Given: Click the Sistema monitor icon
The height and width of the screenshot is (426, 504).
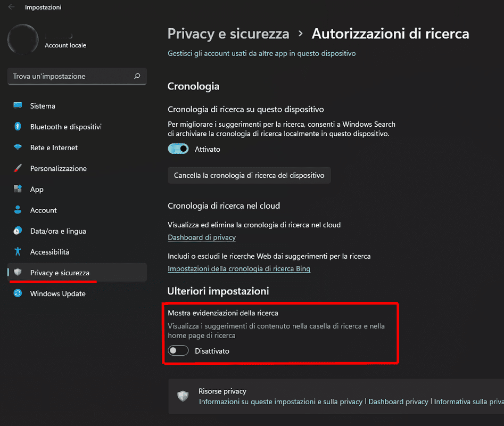Looking at the screenshot, I should [x=18, y=105].
